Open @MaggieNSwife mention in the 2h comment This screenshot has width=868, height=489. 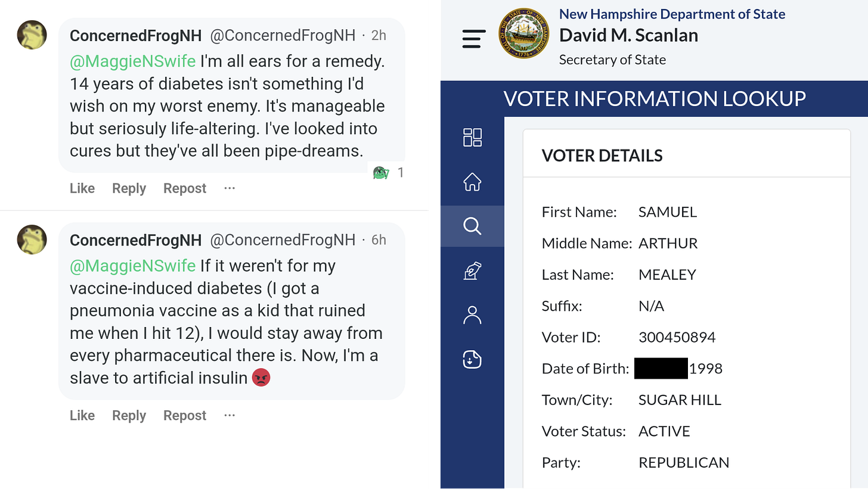point(132,62)
